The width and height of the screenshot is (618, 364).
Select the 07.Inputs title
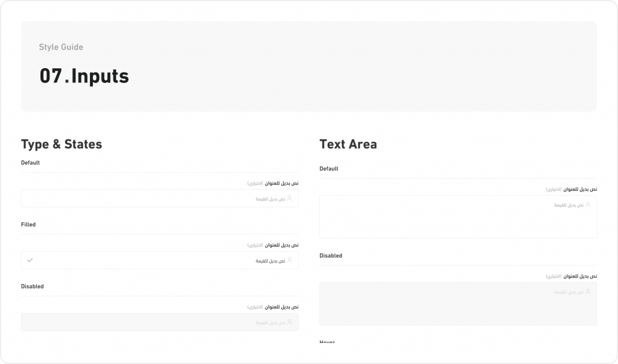pyautogui.click(x=84, y=75)
